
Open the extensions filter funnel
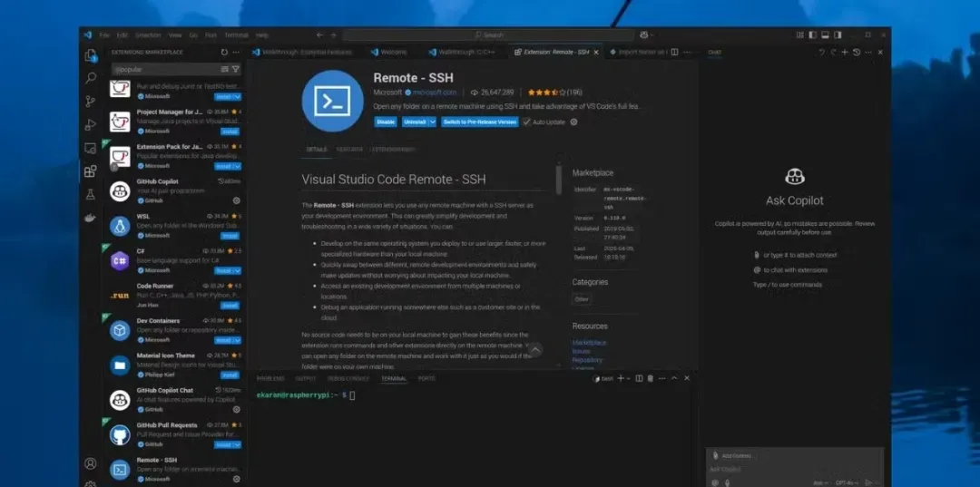pos(236,69)
